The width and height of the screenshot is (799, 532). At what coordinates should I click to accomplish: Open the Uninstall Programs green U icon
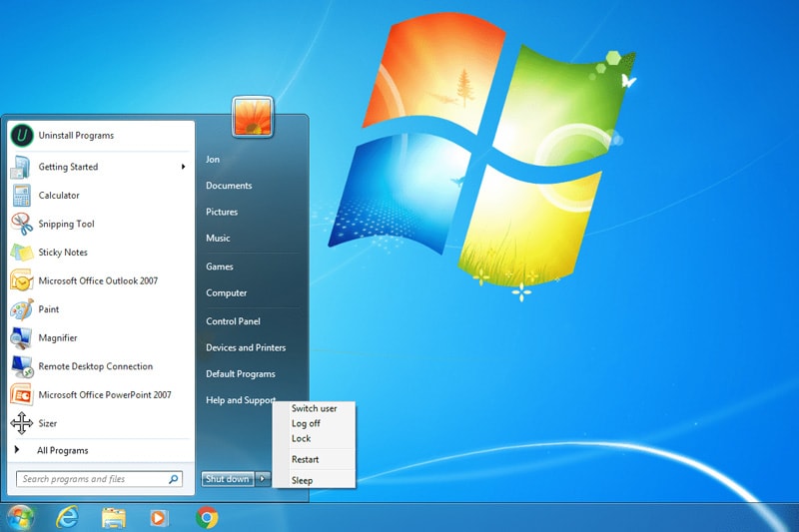(21, 136)
